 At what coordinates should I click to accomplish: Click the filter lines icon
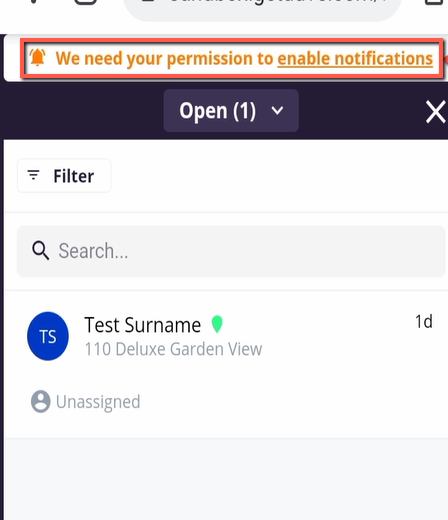click(x=33, y=175)
